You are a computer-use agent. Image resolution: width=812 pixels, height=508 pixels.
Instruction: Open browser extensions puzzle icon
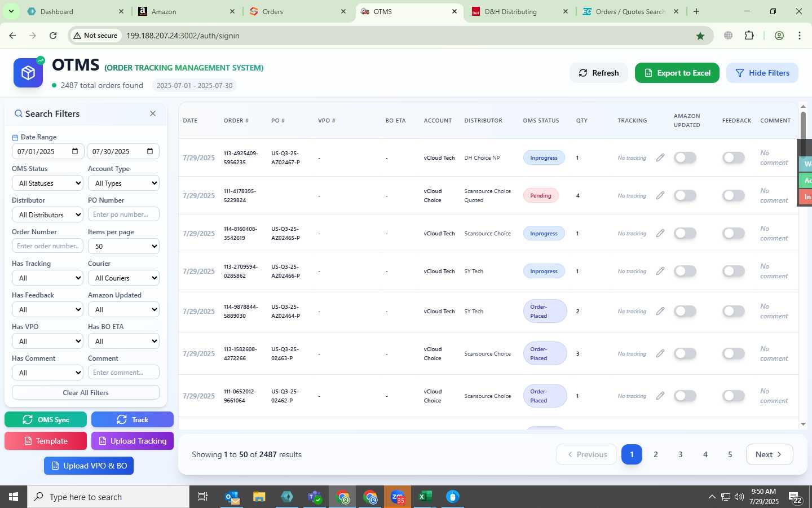point(749,36)
